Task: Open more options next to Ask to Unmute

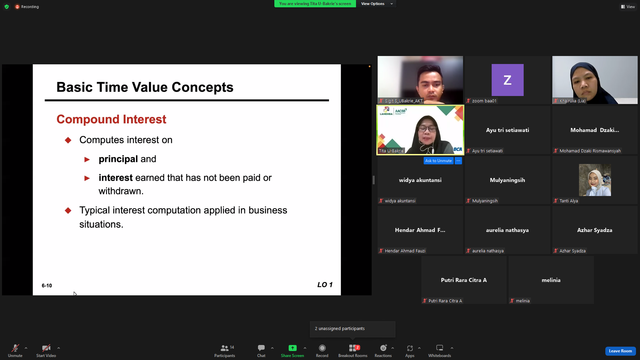Action: point(458,161)
